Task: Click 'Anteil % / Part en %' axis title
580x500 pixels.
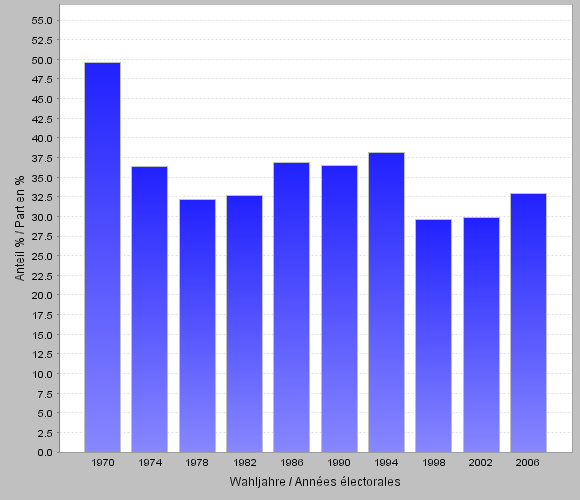Action: [19, 228]
